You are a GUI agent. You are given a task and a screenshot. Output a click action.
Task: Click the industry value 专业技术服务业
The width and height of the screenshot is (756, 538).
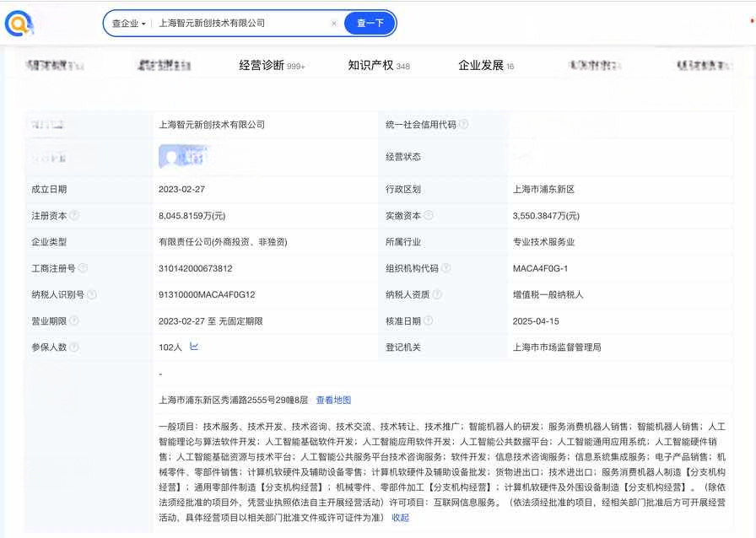pos(544,242)
